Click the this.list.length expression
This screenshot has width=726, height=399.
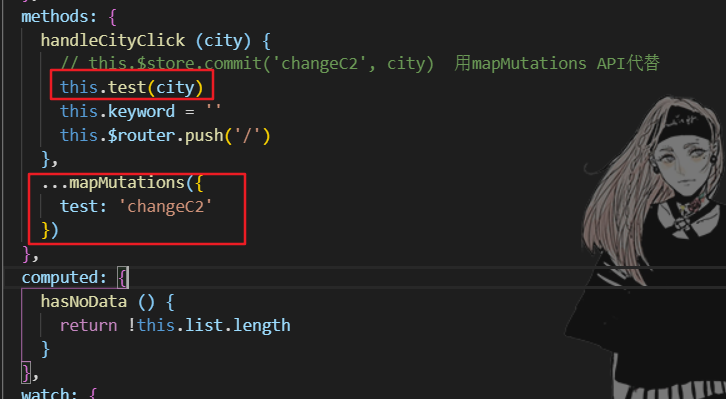(213, 325)
